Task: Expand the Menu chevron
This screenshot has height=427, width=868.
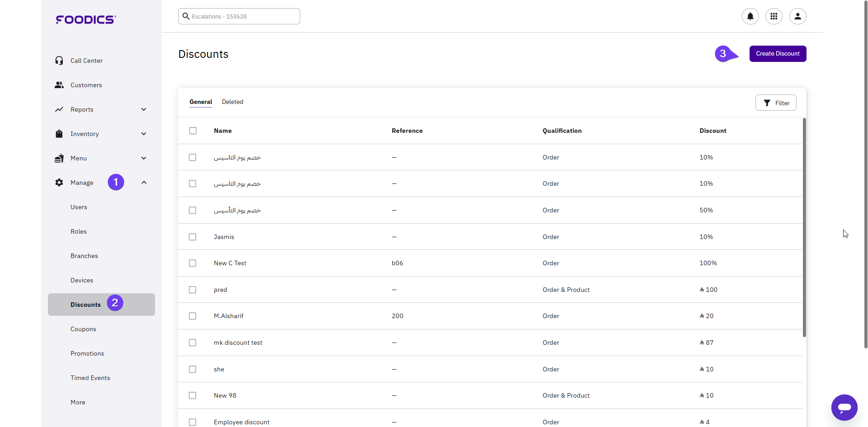Action: point(144,158)
